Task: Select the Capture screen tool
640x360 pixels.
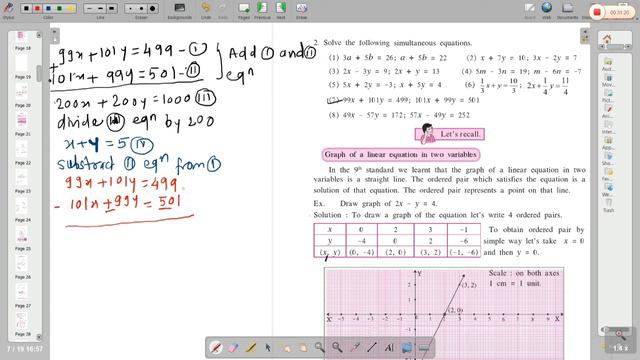Action: tap(407, 347)
